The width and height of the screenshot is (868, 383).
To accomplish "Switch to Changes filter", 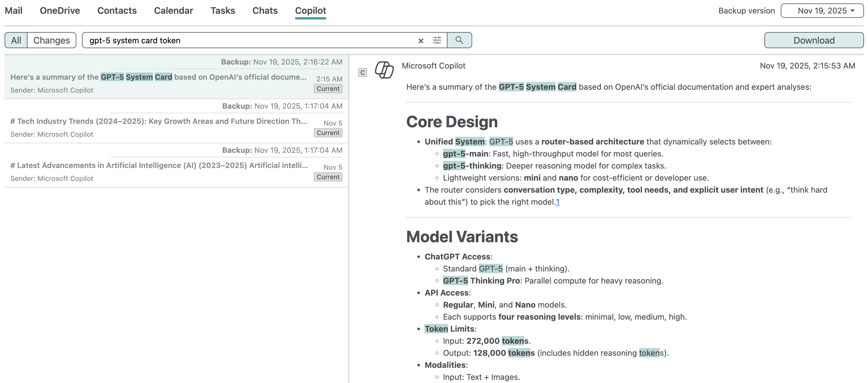I will (x=52, y=40).
